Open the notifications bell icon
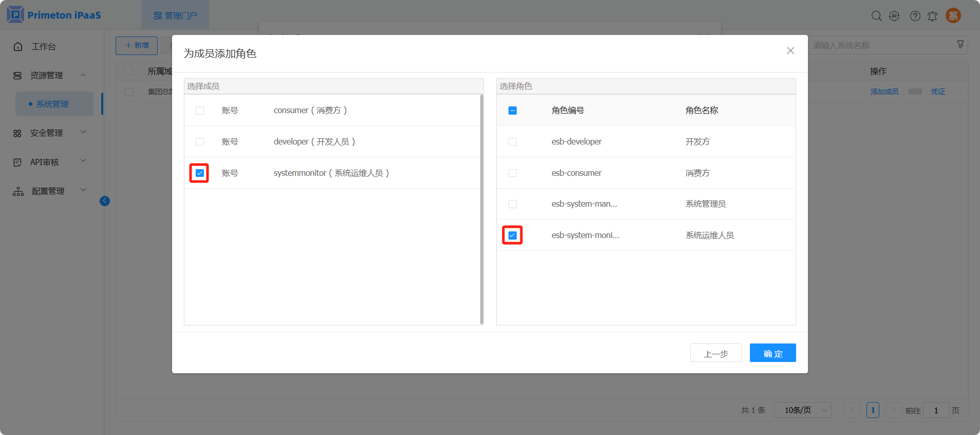The image size is (980, 435). point(932,16)
